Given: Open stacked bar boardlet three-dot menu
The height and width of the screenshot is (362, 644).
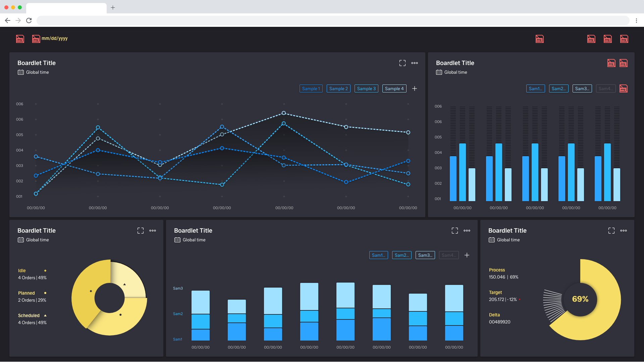Looking at the screenshot, I should [467, 231].
